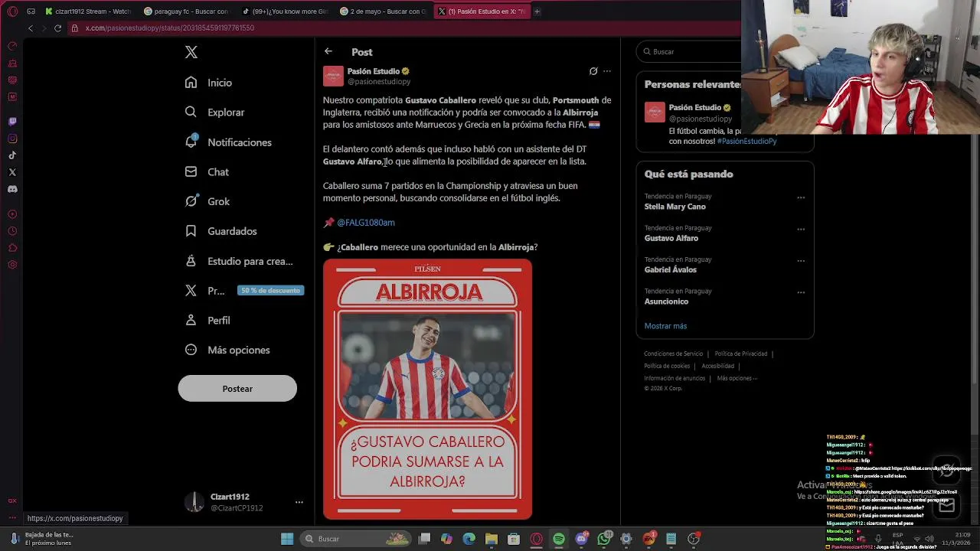Screen dimensions: 980x551
Task: Open Microsoft Edge from taskbar
Action: coord(469,539)
